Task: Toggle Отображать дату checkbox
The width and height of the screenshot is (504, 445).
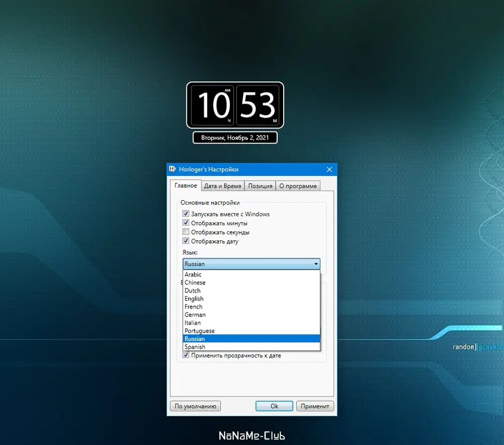Action: click(x=186, y=241)
